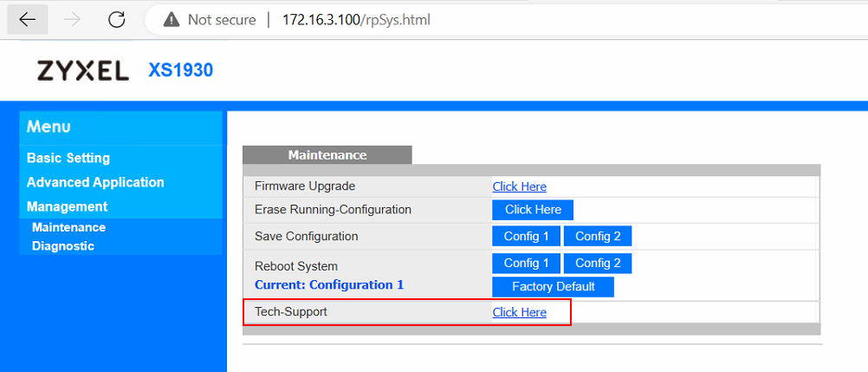Open the Tech-Support Click Here link

(519, 313)
